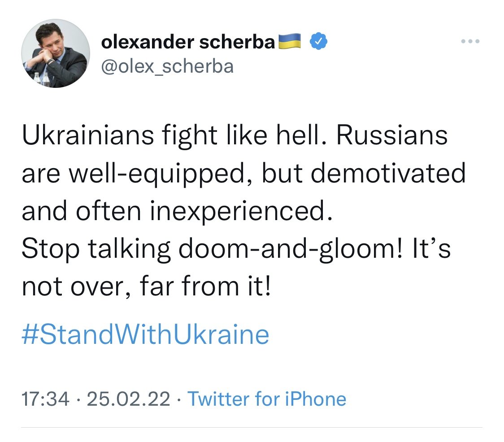
Task: Click the word "It's" in the tweet
Action: coord(430,250)
